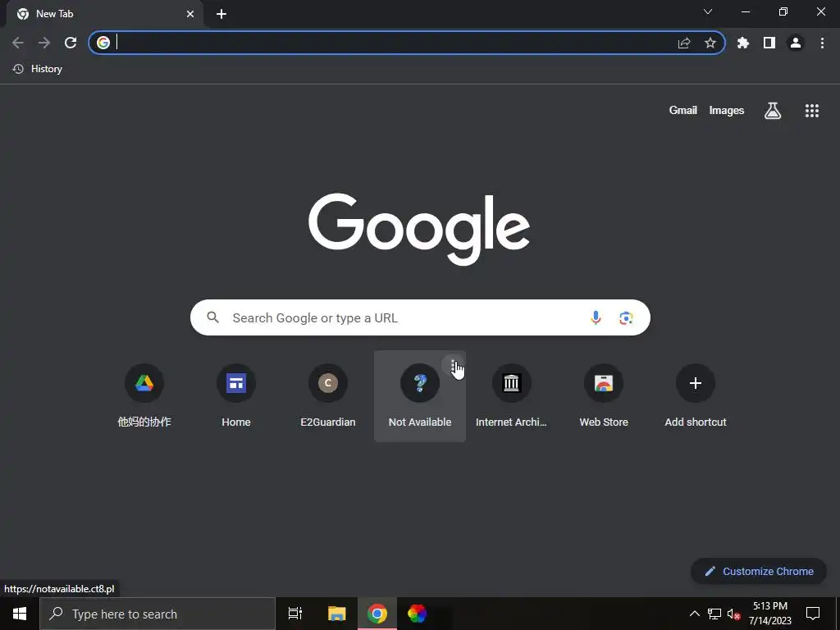Close the New Tab tab
Screen dimensions: 840x630
point(190,14)
